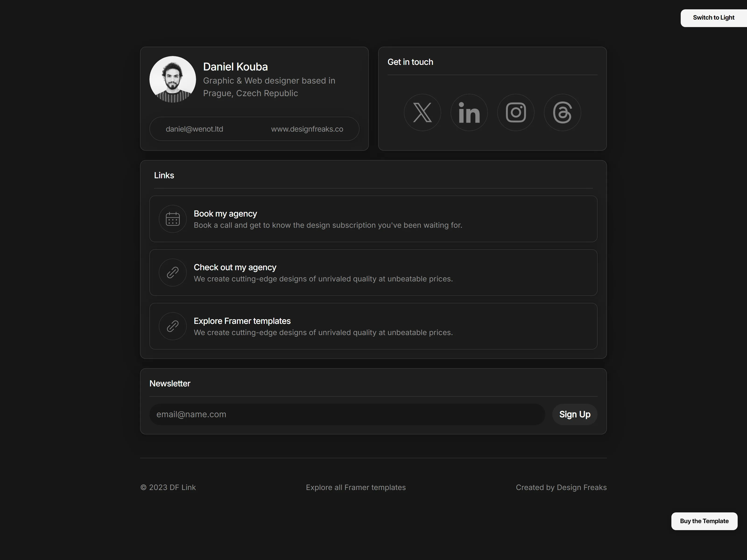This screenshot has width=747, height=560.
Task: Open the Explore Framer templates card title
Action: point(242,321)
